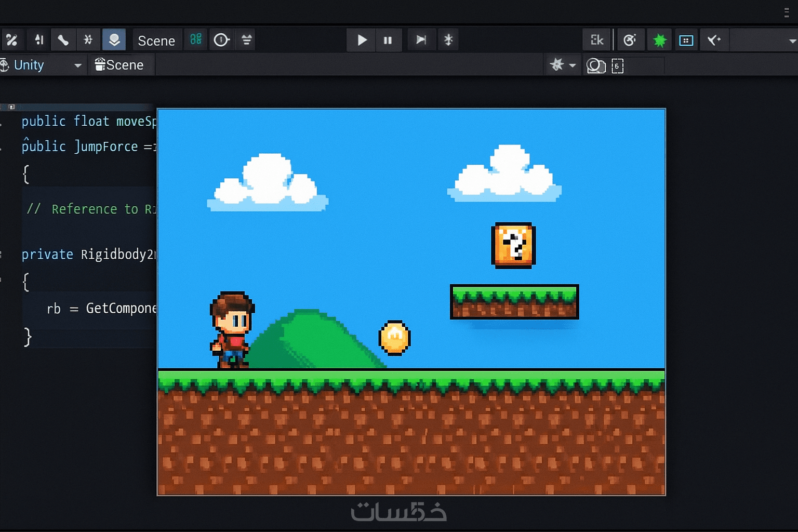Click the gear icon in the second toolbar row
Image resolution: width=798 pixels, height=532 pixels.
coord(557,65)
